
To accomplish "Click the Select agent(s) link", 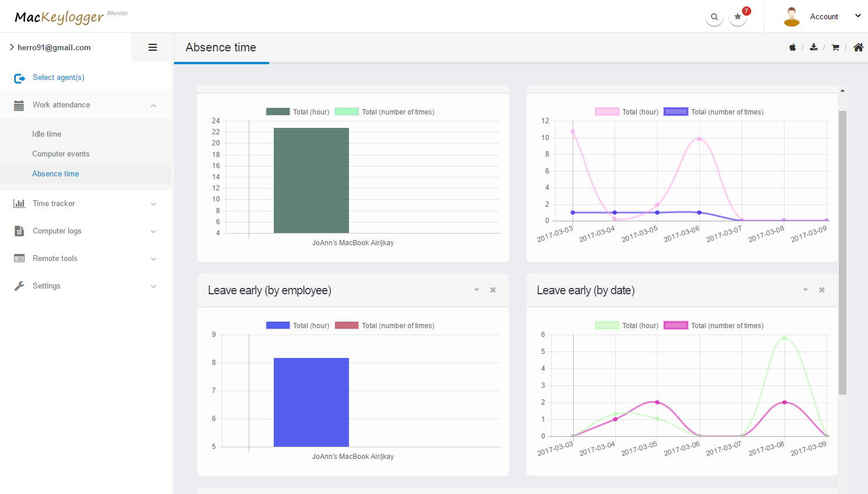I will (x=58, y=78).
